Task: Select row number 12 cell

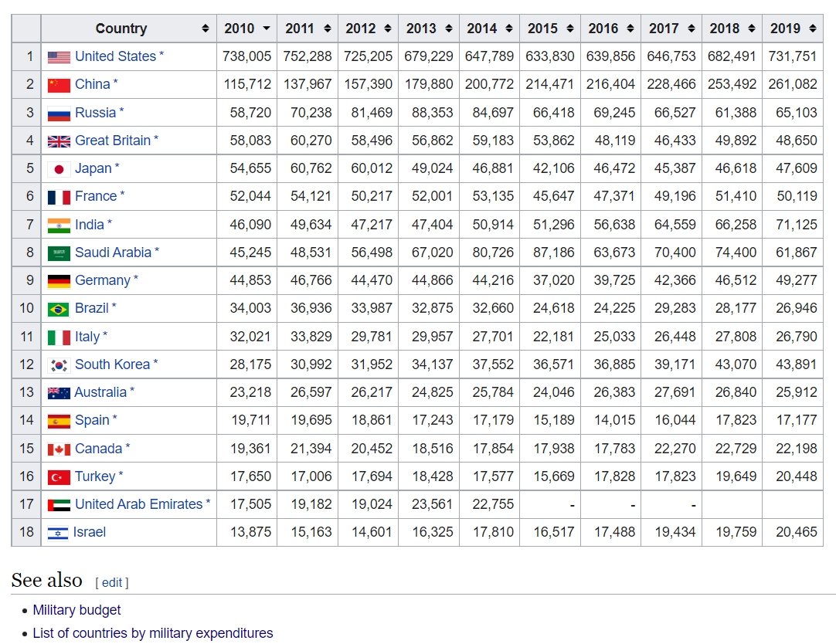Action: tap(27, 364)
